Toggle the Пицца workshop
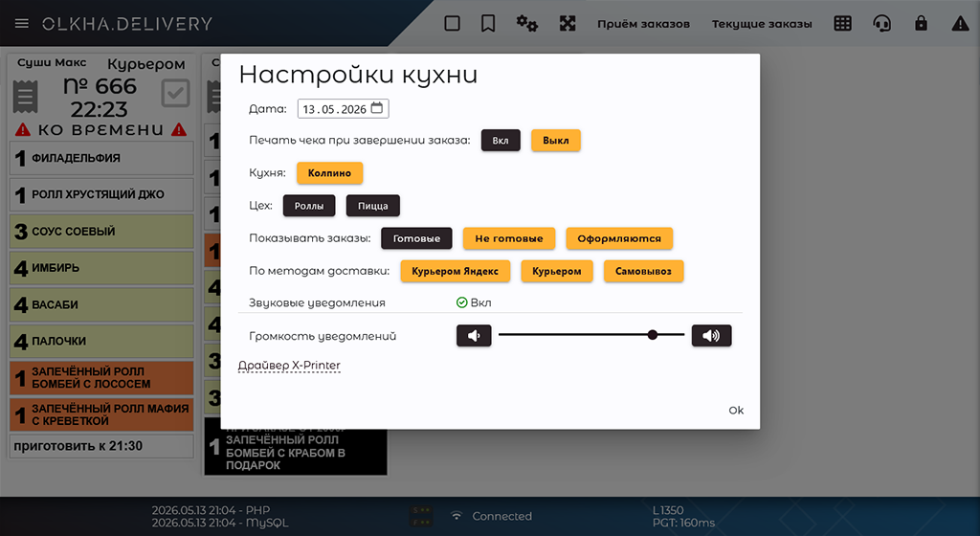Screen dimensions: 980x536 click(373, 206)
